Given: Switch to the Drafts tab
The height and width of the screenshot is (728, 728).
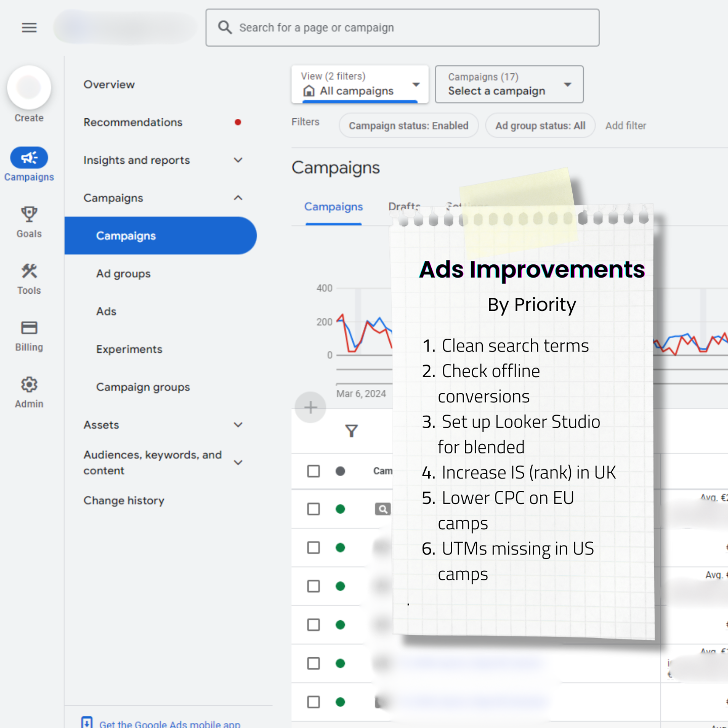Looking at the screenshot, I should tap(404, 207).
